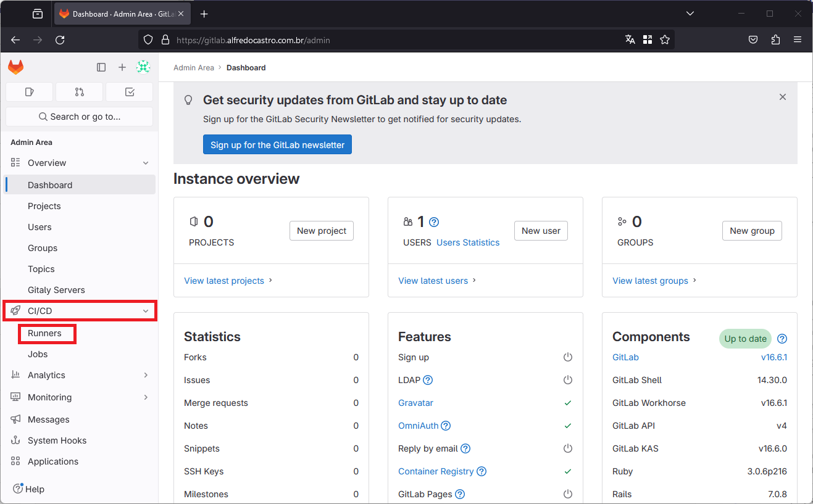This screenshot has height=504, width=813.
Task: Click the New project button
Action: [x=322, y=231]
